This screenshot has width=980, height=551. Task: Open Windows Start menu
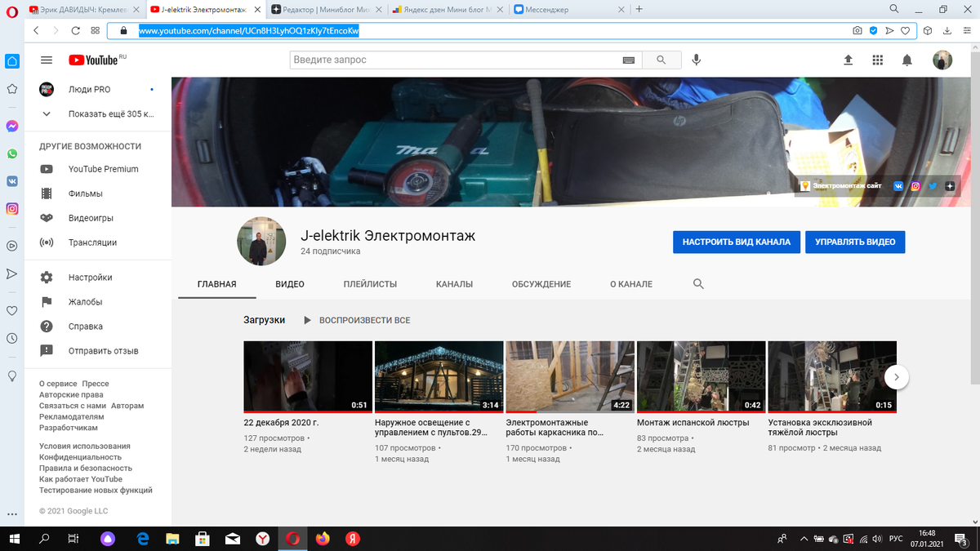[x=16, y=539]
